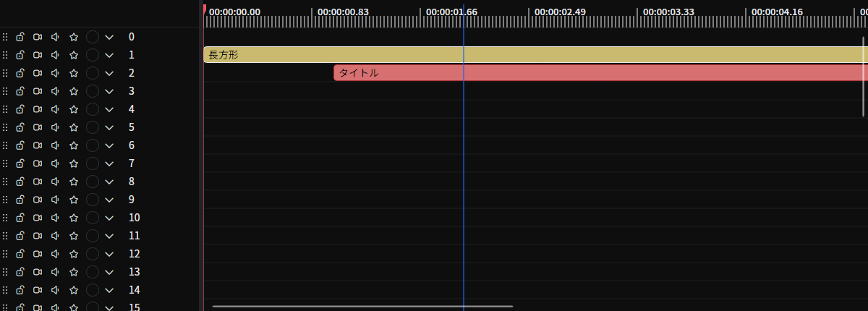Click the grip handle on layer 4
Screen dimensions: 868x311
pos(5,109)
